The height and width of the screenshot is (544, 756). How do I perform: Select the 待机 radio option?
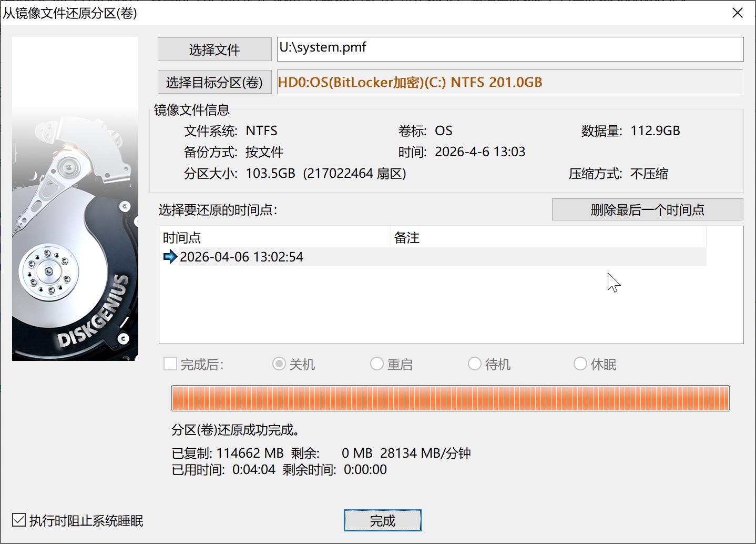pos(475,364)
